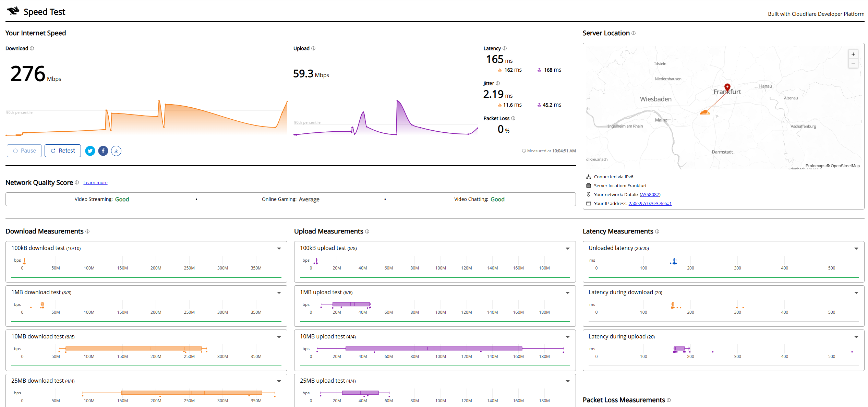
Task: Click the info icon beside Server Location
Action: coord(634,33)
